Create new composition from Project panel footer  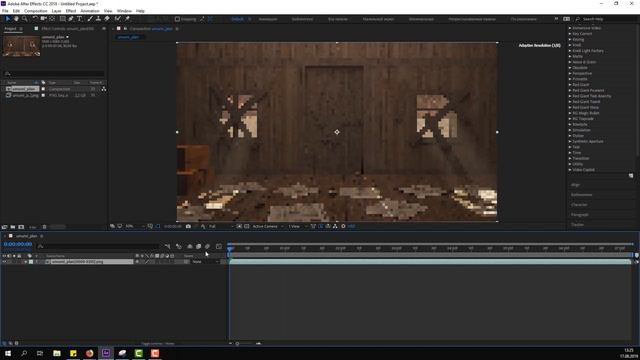coord(21,227)
